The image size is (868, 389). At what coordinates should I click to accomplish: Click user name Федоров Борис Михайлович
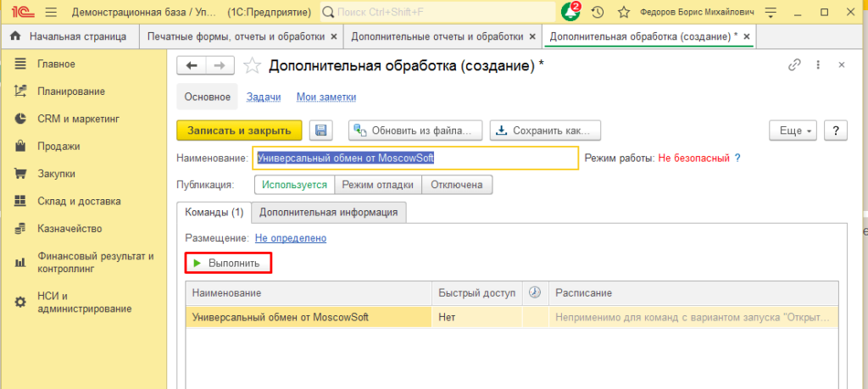697,12
